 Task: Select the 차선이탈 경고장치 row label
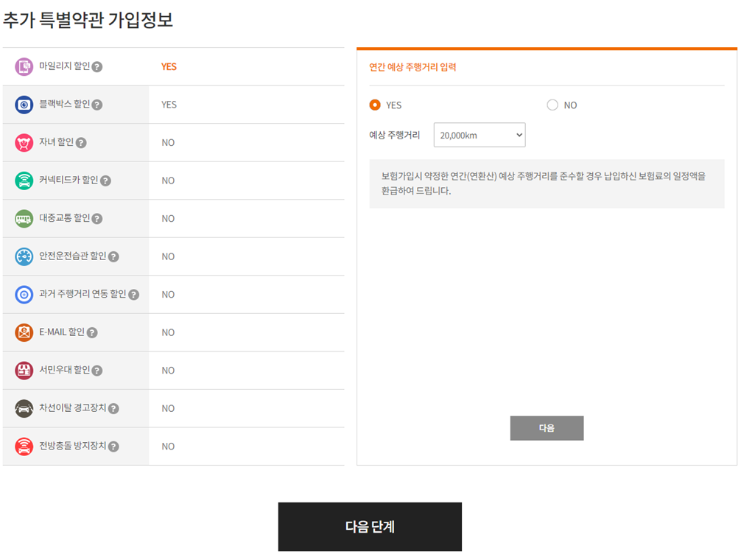click(73, 407)
